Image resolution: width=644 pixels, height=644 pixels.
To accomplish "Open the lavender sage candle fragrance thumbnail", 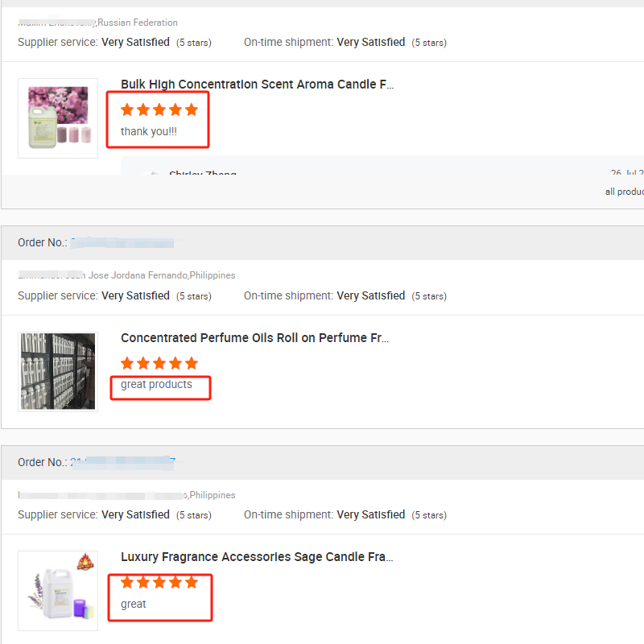I will point(58,590).
